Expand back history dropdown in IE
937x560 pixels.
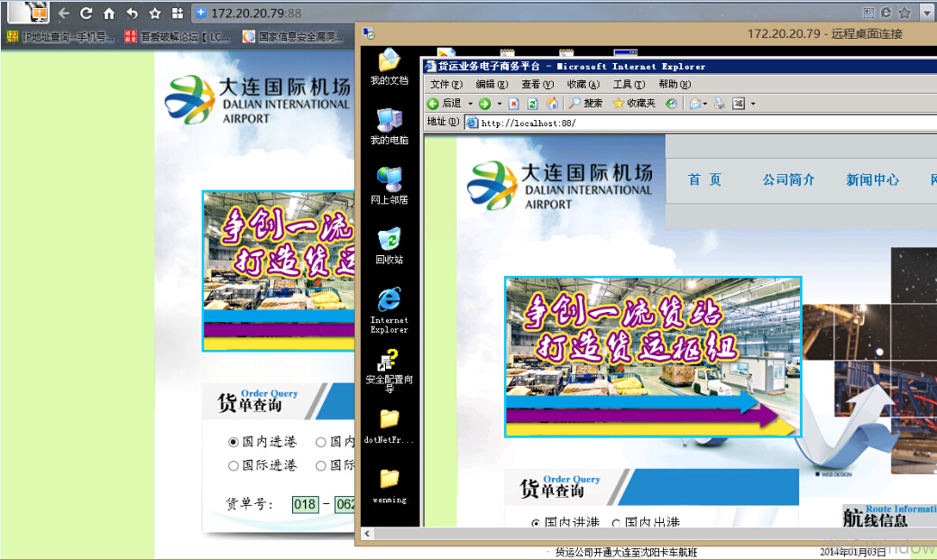[x=470, y=104]
